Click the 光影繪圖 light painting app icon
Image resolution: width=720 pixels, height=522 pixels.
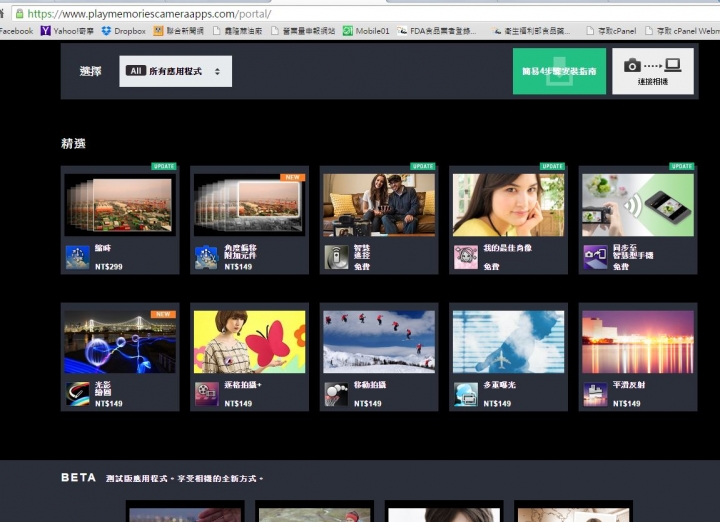(x=78, y=394)
